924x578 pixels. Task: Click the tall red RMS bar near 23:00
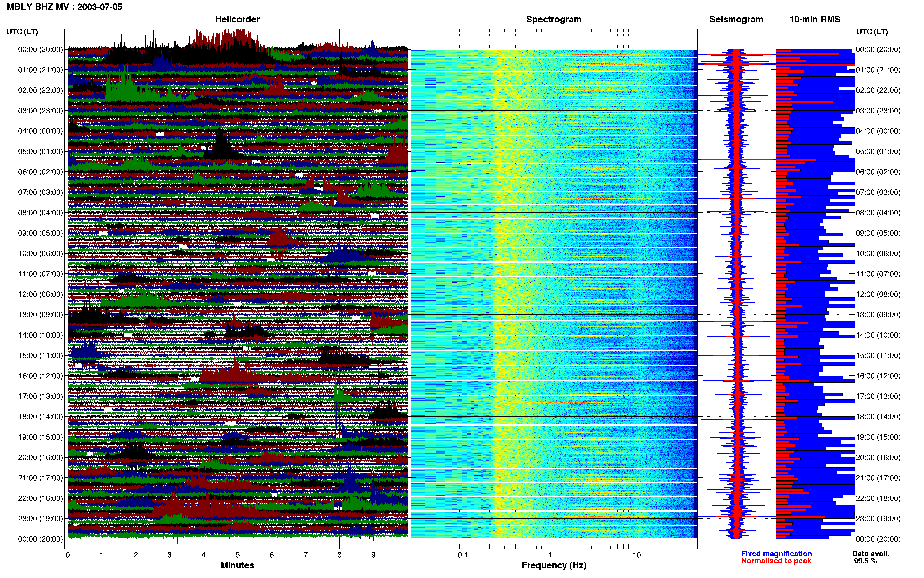[x=801, y=517]
